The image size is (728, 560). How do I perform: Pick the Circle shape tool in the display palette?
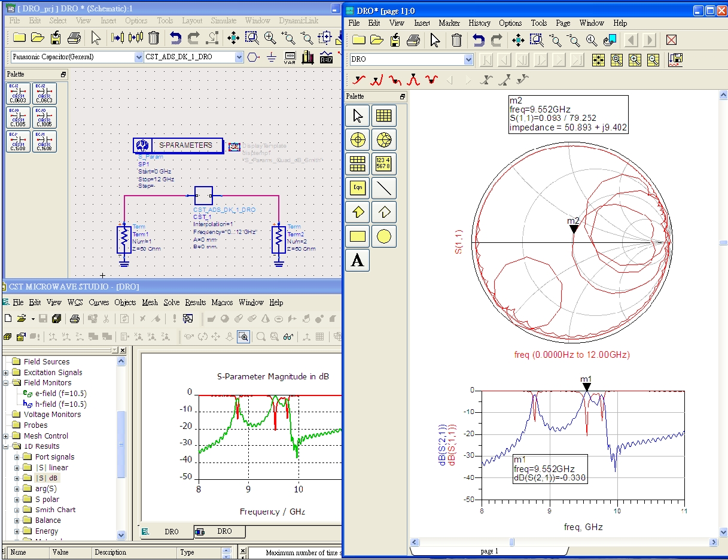pos(384,236)
